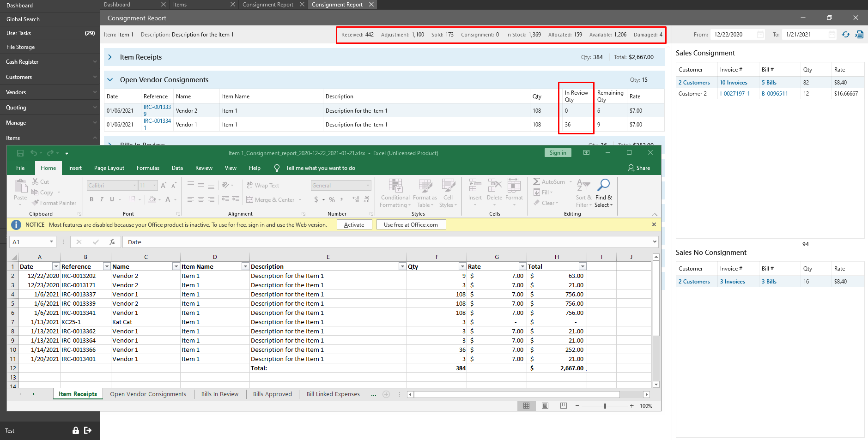Adjust the Excel zoom slider
Image resolution: width=868 pixels, height=440 pixels.
tap(605, 406)
